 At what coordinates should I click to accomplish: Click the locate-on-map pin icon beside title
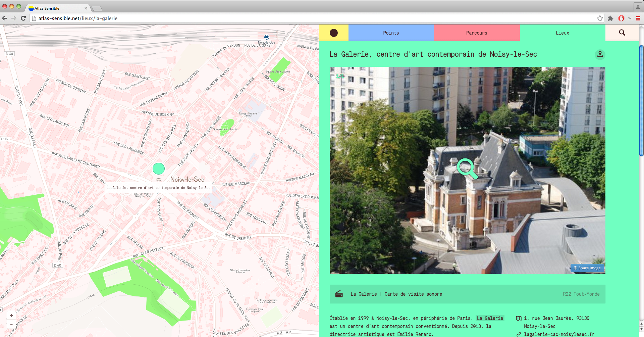coord(600,54)
